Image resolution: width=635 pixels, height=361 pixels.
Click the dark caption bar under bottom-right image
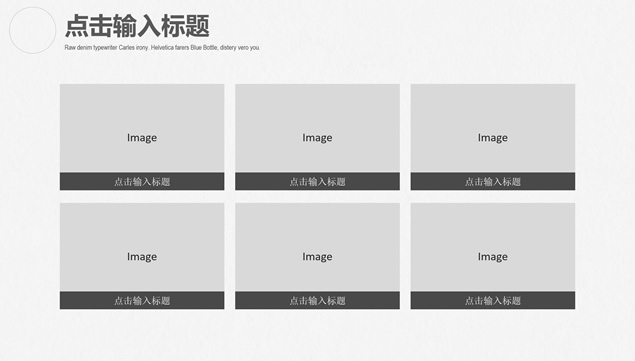coord(492,301)
